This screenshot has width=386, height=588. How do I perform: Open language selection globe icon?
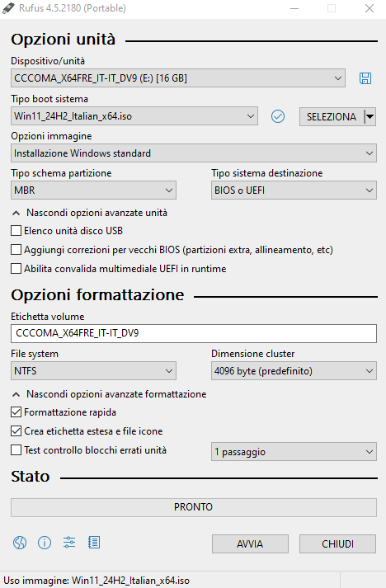20,543
